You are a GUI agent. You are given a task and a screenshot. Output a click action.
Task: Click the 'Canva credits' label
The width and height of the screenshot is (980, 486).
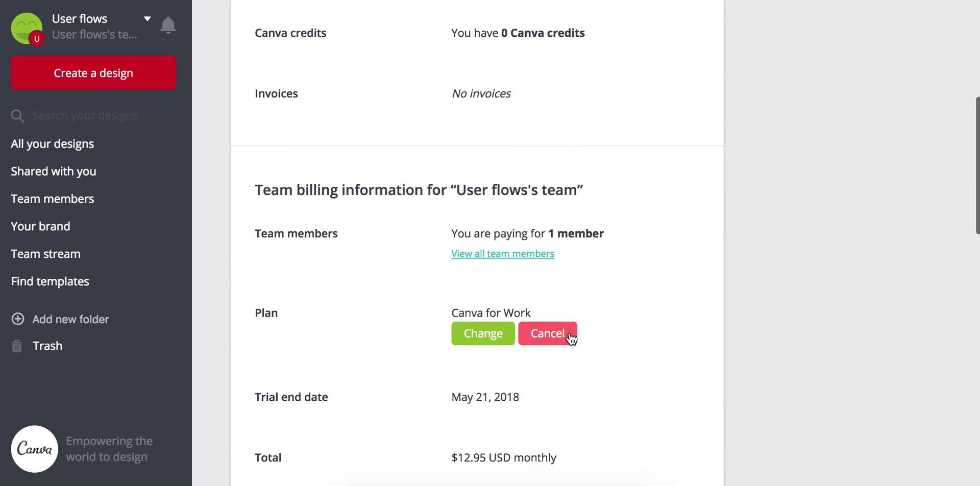coord(290,33)
